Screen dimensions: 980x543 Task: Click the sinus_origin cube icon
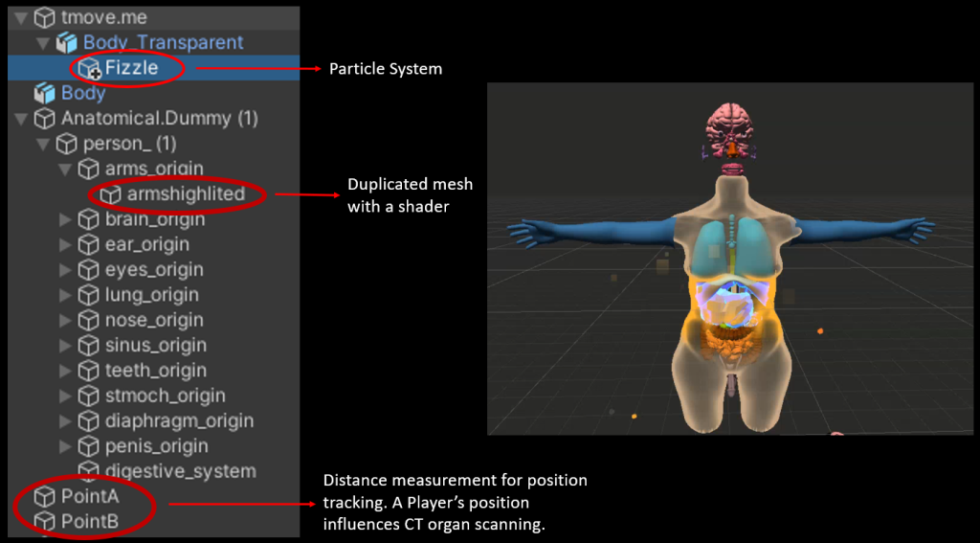click(x=89, y=346)
